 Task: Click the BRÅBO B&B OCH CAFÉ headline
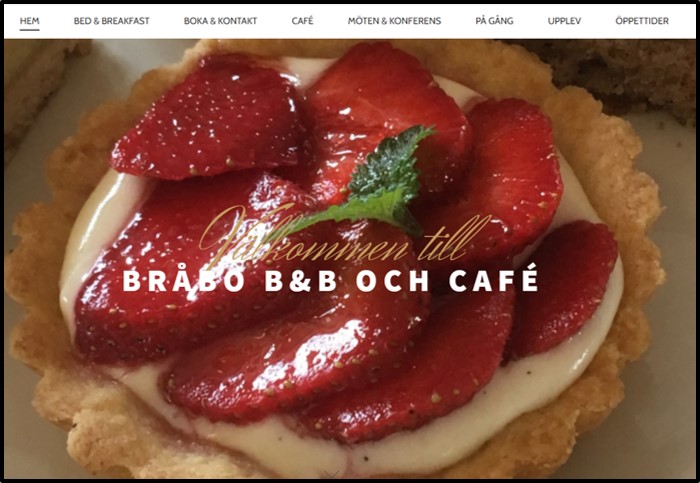coord(330,279)
